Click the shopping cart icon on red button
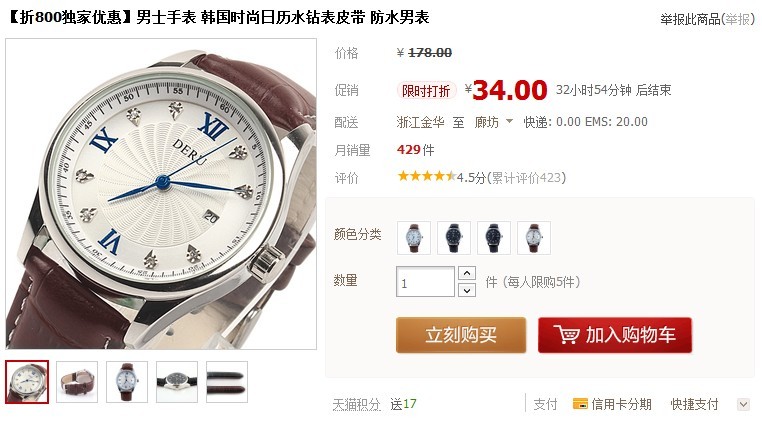This screenshot has height=424, width=762. (x=566, y=335)
